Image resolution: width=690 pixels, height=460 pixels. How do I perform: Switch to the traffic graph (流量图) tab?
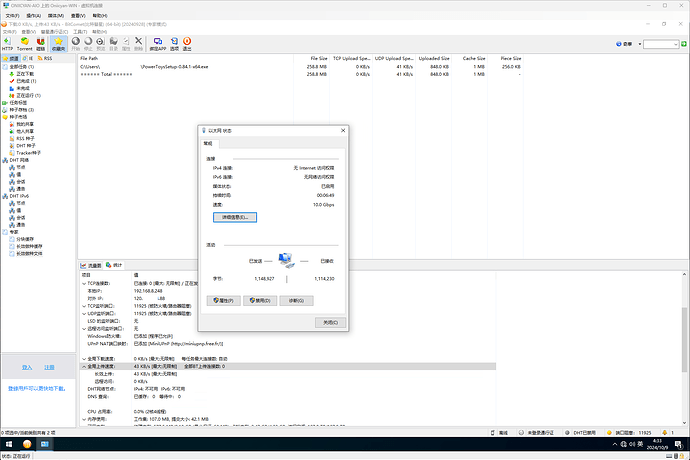coord(91,265)
